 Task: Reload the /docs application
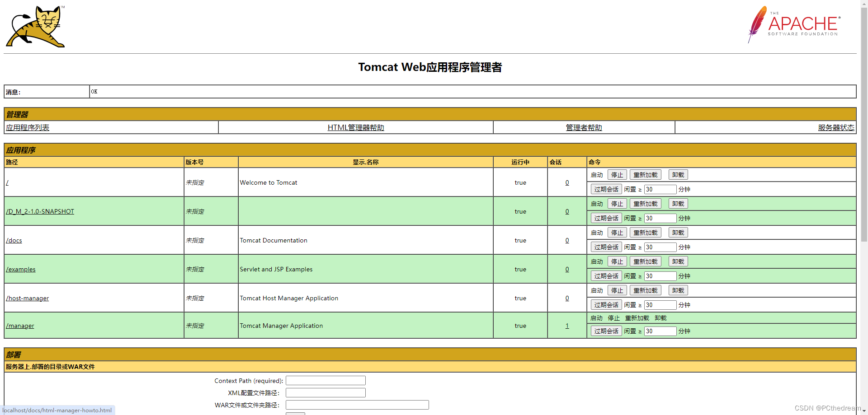[646, 233]
